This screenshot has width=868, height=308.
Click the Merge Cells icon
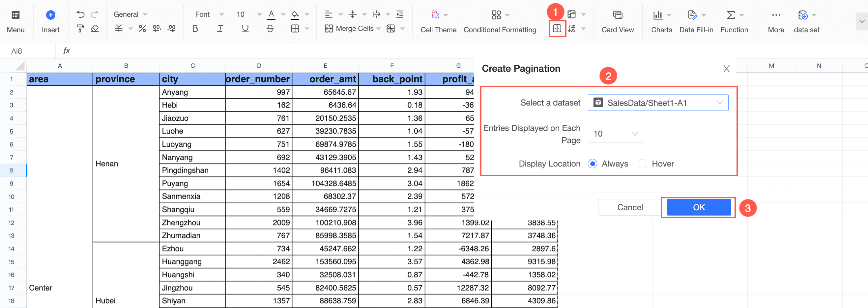click(329, 29)
